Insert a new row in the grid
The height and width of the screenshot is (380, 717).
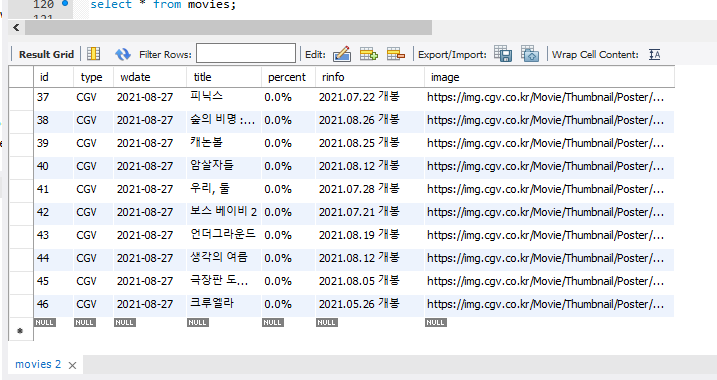369,54
